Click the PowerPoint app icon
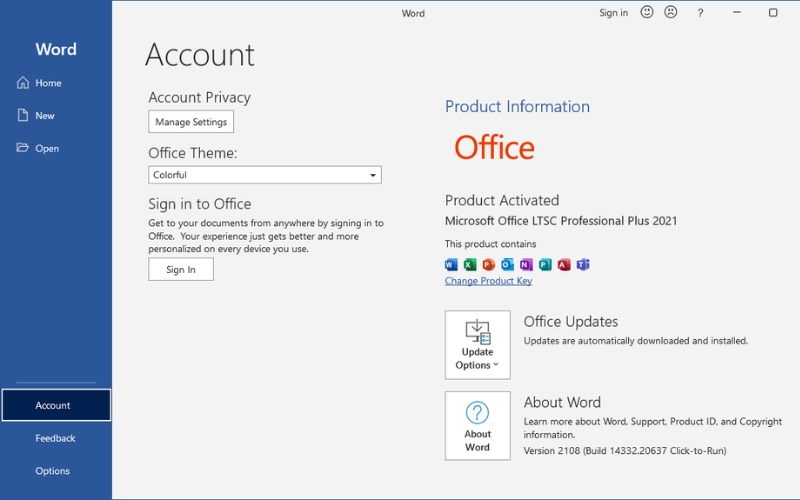Screen dimensions: 800x500 pos(489,264)
